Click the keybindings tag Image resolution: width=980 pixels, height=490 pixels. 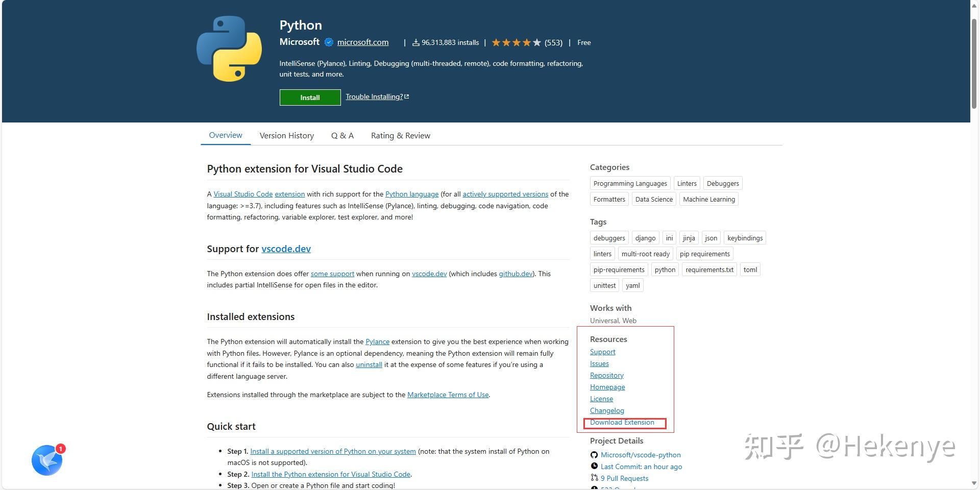(745, 238)
